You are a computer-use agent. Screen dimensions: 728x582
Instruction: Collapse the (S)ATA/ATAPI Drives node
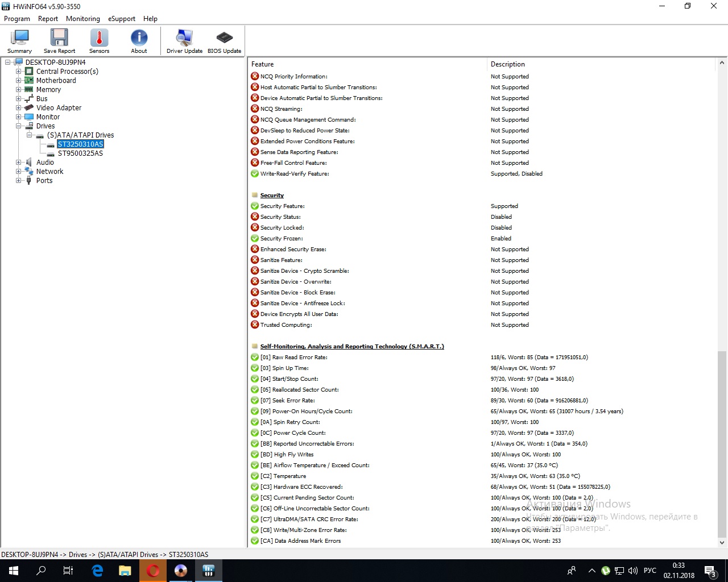(x=30, y=135)
